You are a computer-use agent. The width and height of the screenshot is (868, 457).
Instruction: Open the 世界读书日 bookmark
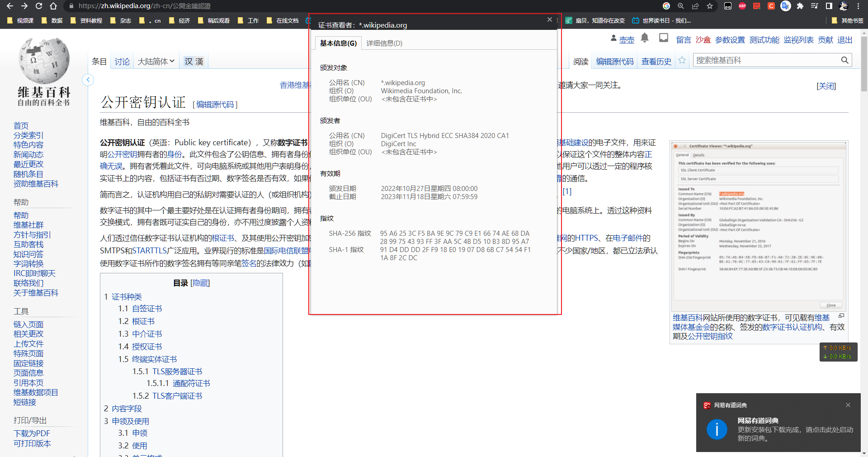pos(661,20)
